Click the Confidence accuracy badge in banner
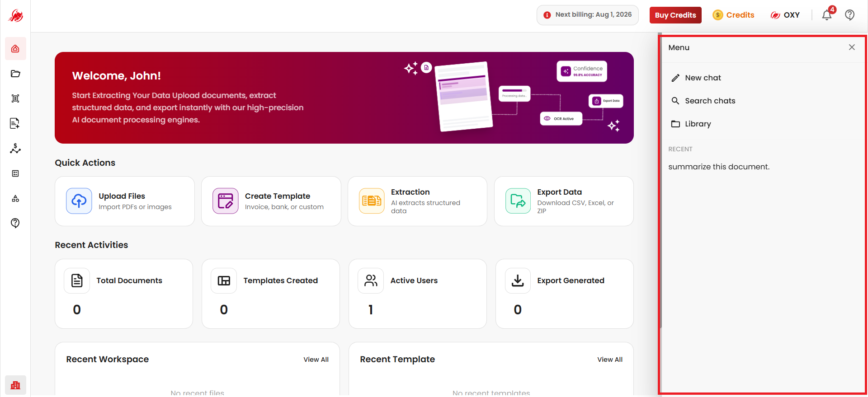868x397 pixels. coord(582,71)
